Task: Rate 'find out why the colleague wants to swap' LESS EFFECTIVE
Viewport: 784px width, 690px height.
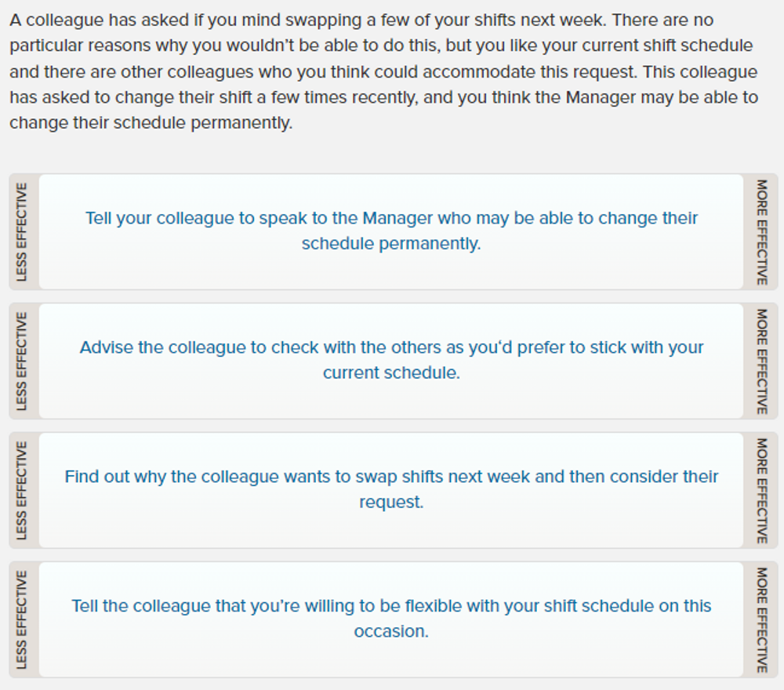Action: (x=24, y=489)
